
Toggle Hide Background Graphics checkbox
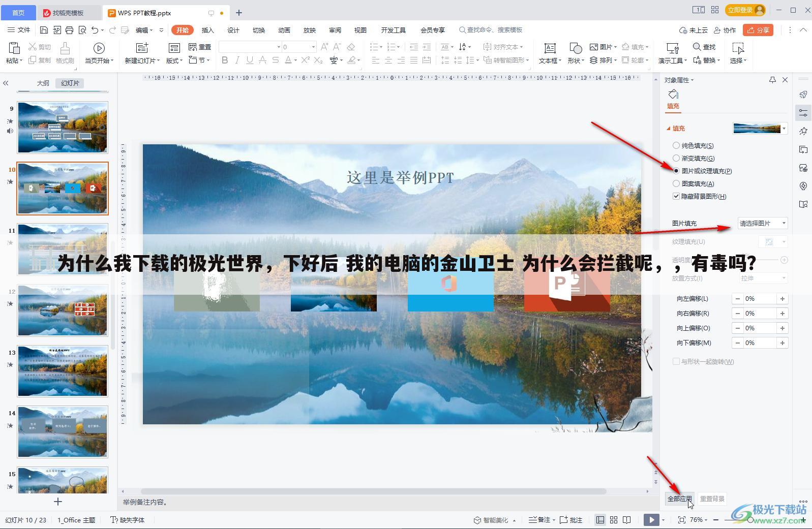tap(676, 196)
